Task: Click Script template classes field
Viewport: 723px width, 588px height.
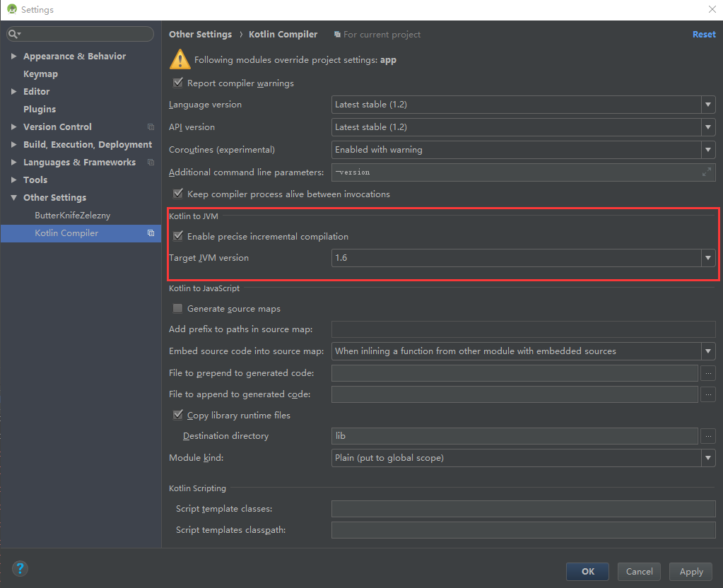Action: (x=524, y=509)
